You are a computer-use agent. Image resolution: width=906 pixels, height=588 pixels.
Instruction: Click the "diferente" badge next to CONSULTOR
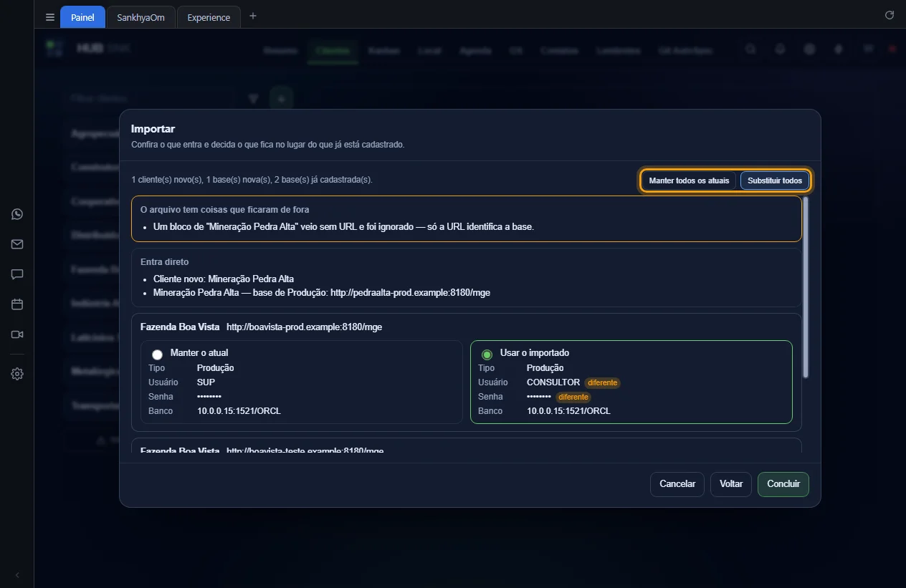click(602, 382)
